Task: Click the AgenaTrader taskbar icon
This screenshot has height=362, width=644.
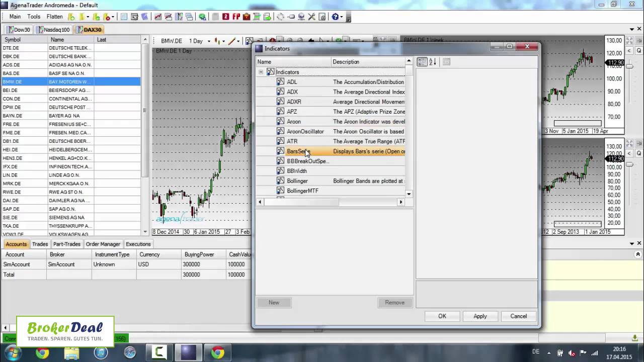Action: pyautogui.click(x=188, y=352)
